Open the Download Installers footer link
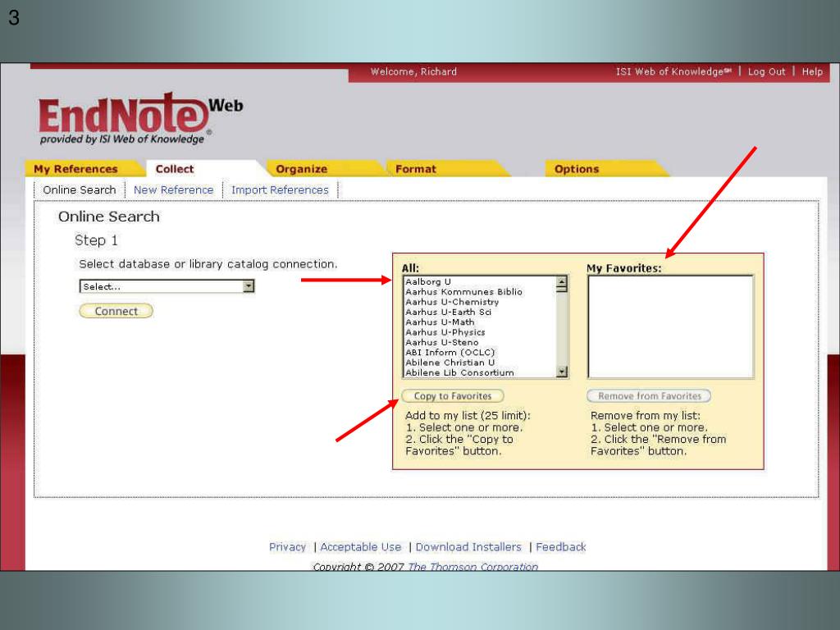Viewport: 840px width, 630px height. [468, 547]
